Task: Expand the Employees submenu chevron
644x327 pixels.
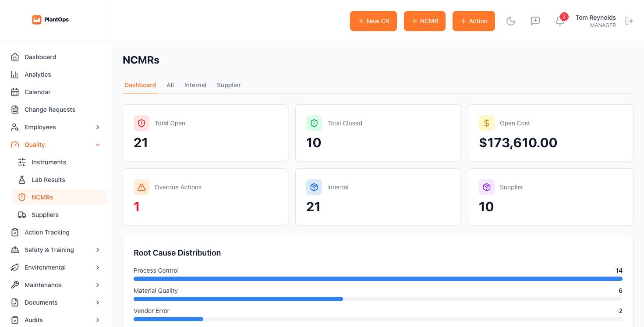Action: [98, 127]
